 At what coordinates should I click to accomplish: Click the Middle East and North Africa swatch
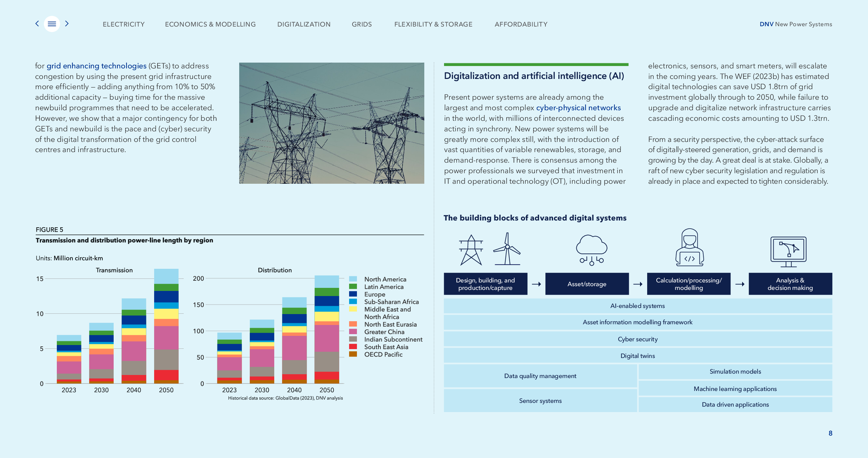point(353,309)
